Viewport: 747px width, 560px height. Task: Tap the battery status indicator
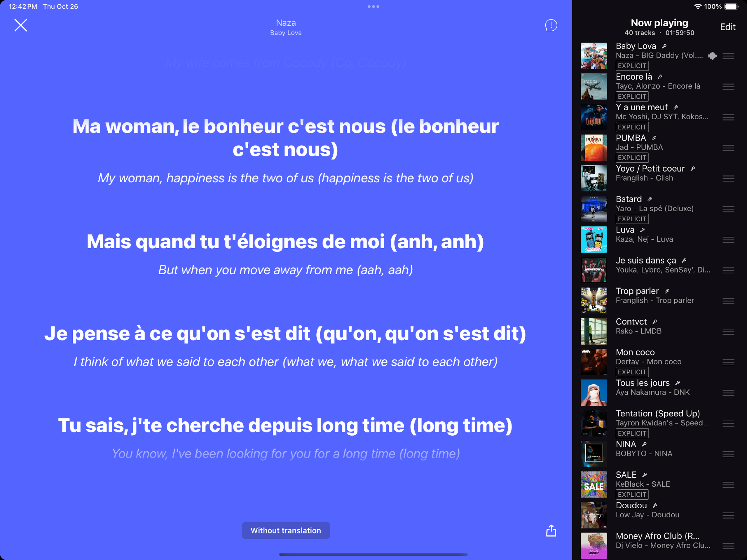point(731,6)
